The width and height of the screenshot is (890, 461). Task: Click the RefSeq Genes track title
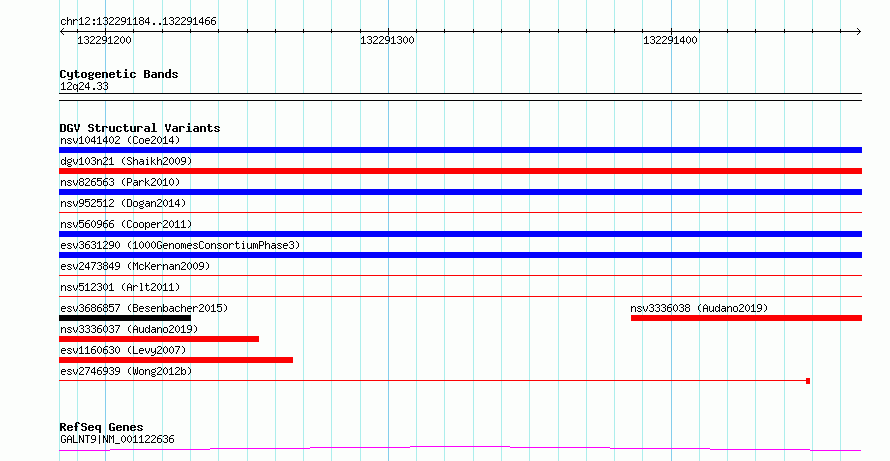click(x=101, y=427)
